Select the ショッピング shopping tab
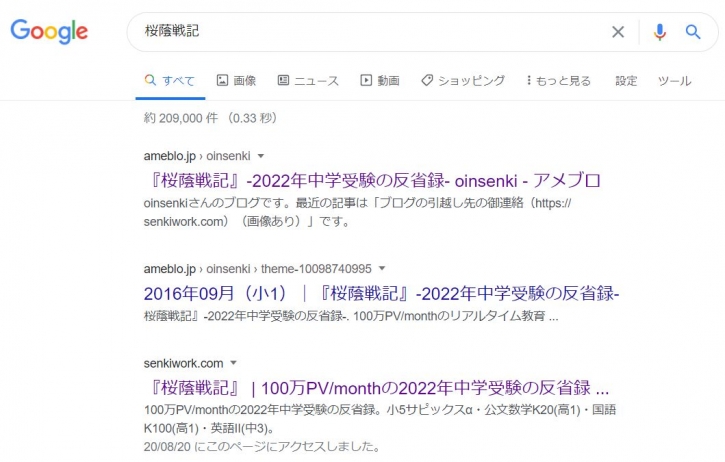725x462 pixels. click(x=463, y=81)
